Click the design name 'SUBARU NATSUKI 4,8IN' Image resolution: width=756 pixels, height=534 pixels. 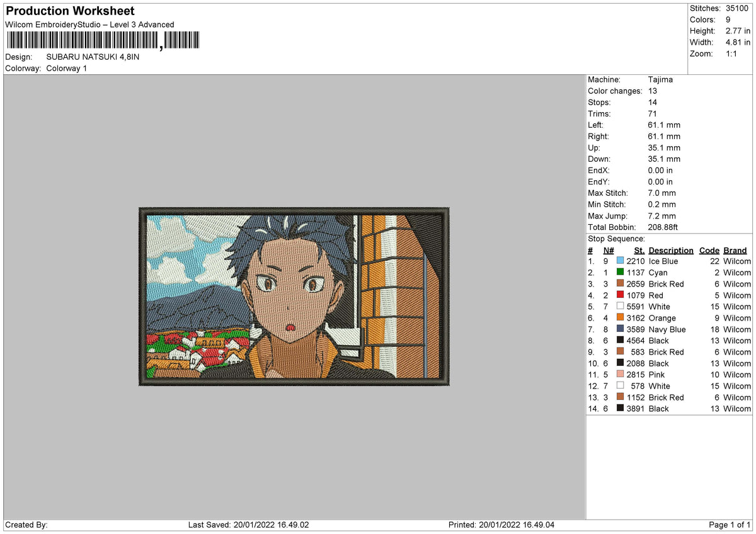pyautogui.click(x=93, y=57)
